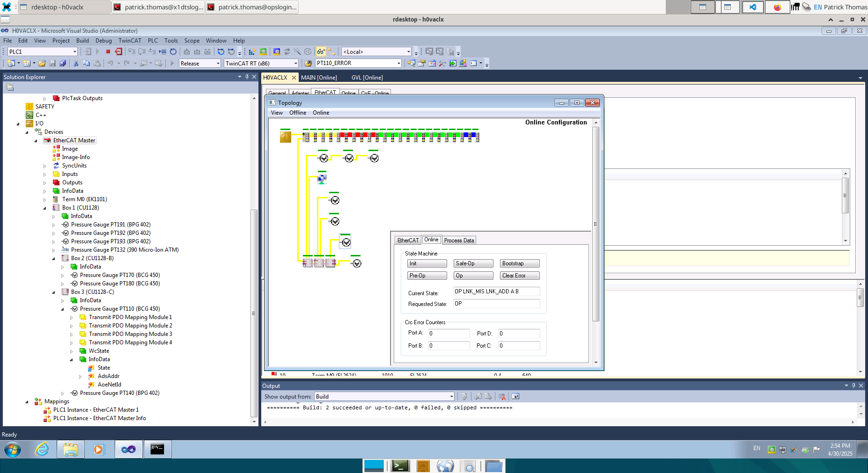This screenshot has height=473, width=868.
Task: Click the Open File folder icon
Action: 42,63
